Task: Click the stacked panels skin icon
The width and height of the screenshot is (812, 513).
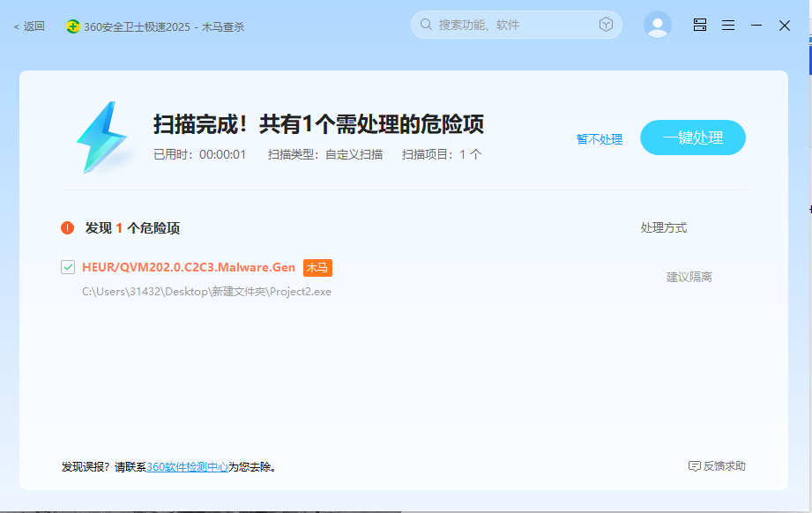Action: 700,25
